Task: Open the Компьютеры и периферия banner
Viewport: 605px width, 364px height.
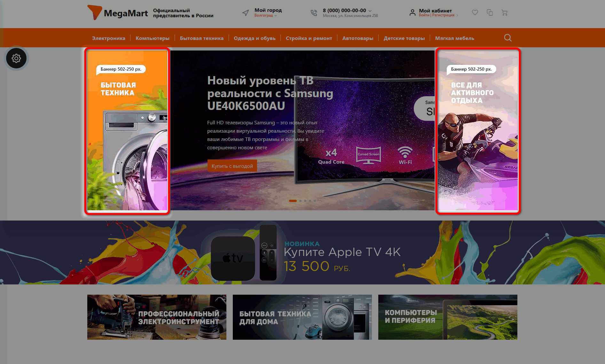Action: pos(448,317)
